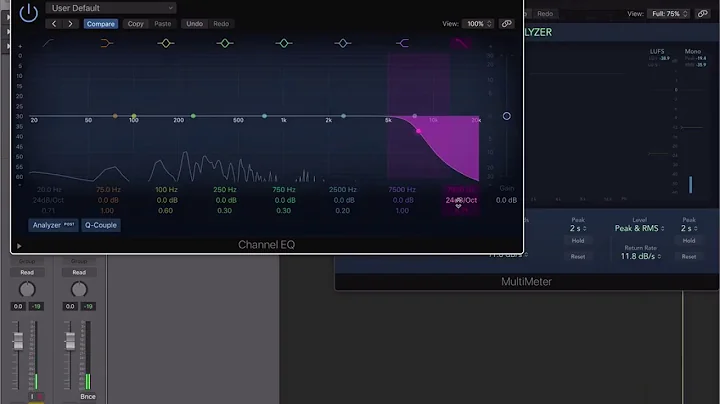This screenshot has height=404, width=720.
Task: Click the left Reset button in MultiMeter
Action: [x=578, y=257]
